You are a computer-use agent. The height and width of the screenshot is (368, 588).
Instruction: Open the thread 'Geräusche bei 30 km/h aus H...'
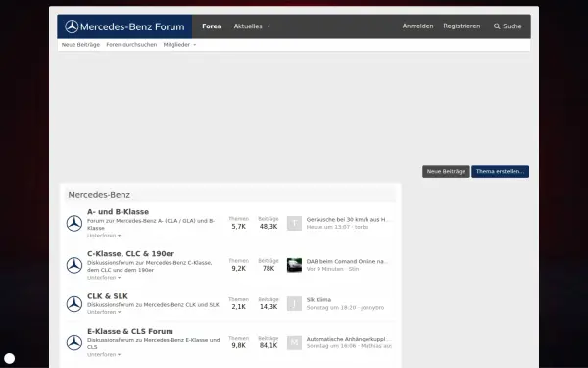tap(348, 219)
